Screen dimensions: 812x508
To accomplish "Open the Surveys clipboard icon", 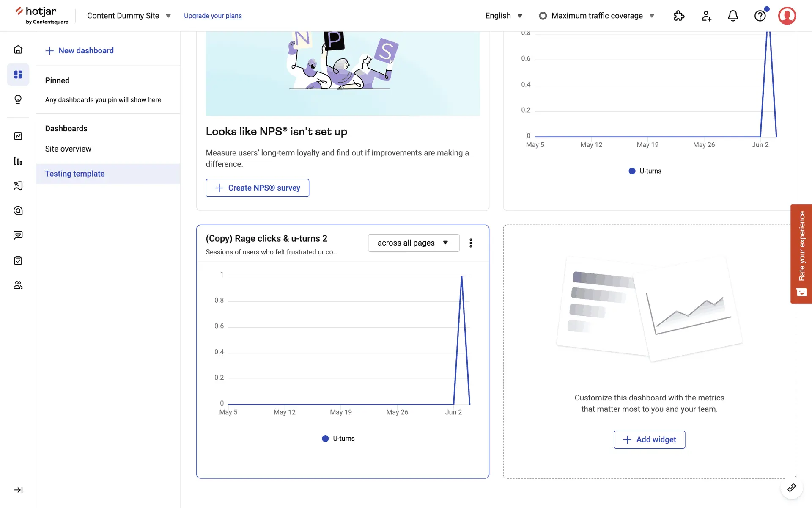I will click(18, 260).
